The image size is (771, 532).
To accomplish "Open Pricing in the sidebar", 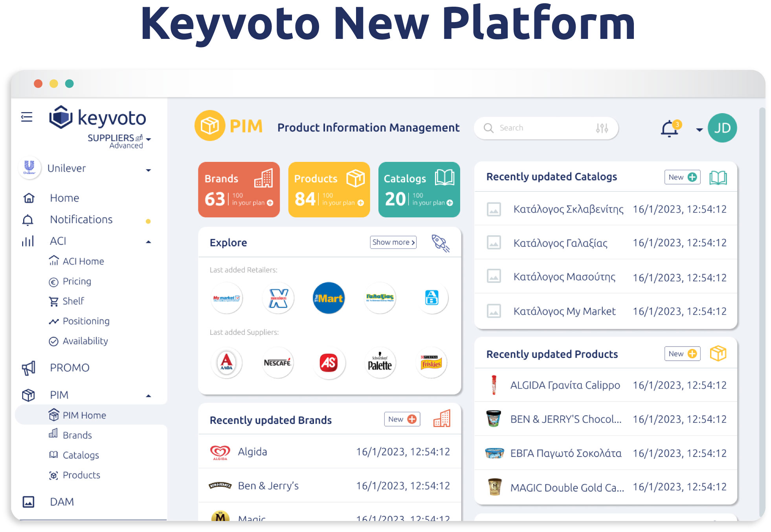I will click(77, 281).
